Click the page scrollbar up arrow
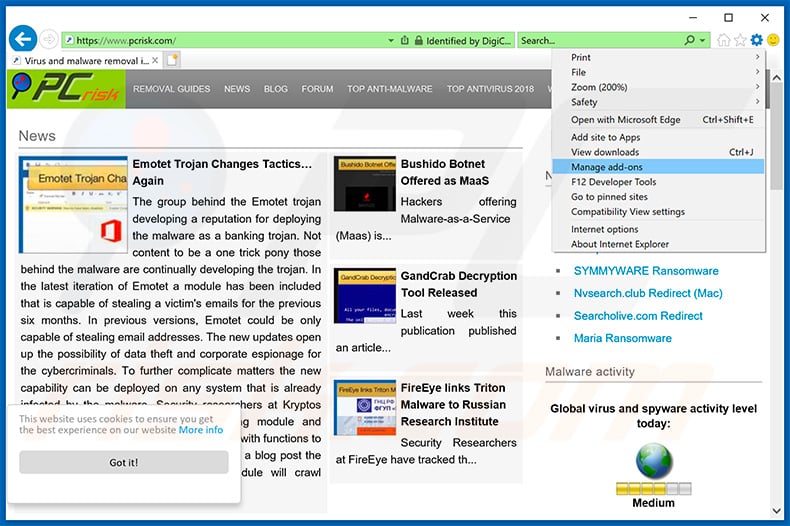Screen dimensions: 790x526 [x=776, y=78]
